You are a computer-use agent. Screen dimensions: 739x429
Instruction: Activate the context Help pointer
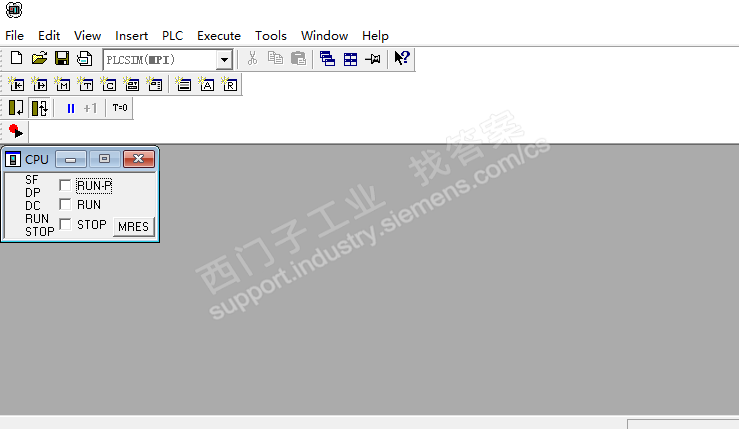click(x=402, y=58)
